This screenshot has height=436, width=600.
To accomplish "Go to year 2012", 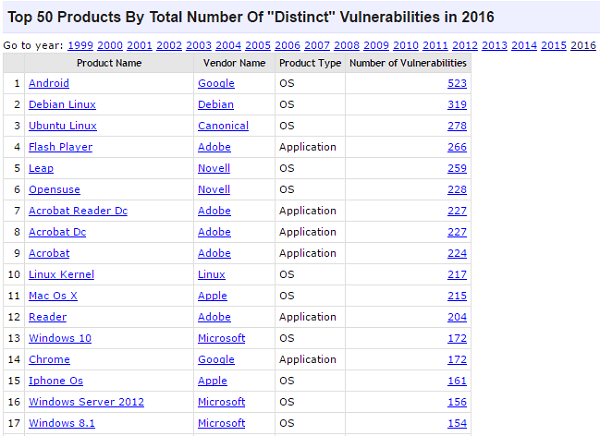I will pyautogui.click(x=465, y=46).
